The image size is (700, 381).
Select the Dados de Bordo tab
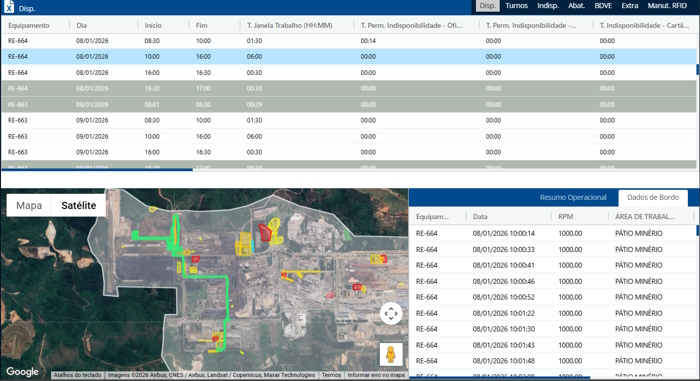point(653,197)
